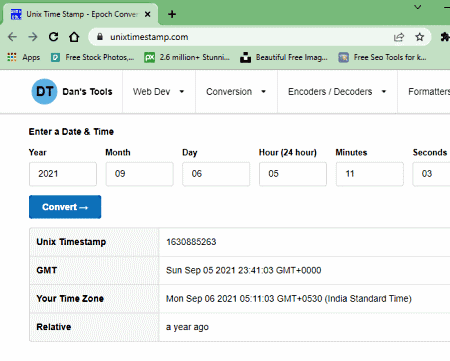Click the browser back arrow
450x361 pixels.
(12, 37)
